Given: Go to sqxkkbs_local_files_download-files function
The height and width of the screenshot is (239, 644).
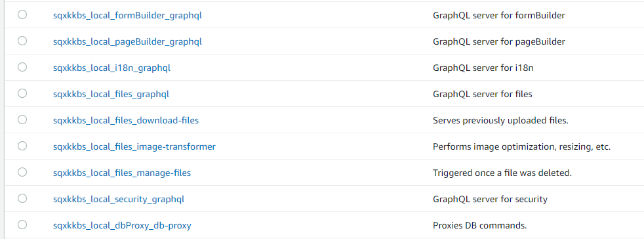Looking at the screenshot, I should 126,121.
